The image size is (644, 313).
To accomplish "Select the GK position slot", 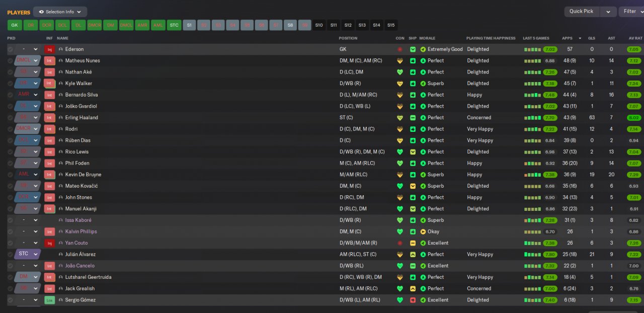I will click(15, 25).
